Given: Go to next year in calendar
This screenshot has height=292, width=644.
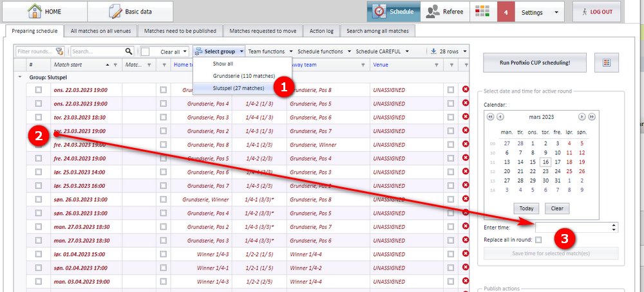Looking at the screenshot, I should [591, 117].
